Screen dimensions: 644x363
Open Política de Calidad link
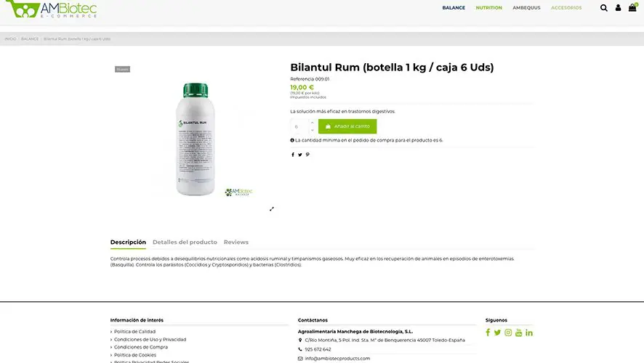[x=134, y=331]
